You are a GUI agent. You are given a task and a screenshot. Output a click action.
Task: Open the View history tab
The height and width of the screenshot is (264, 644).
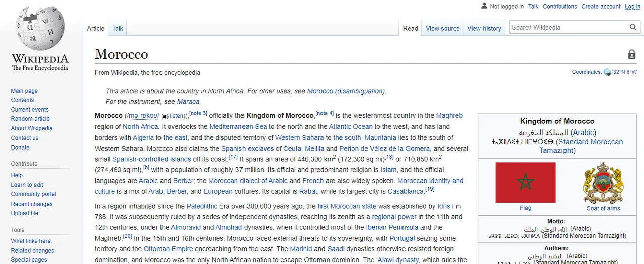484,28
